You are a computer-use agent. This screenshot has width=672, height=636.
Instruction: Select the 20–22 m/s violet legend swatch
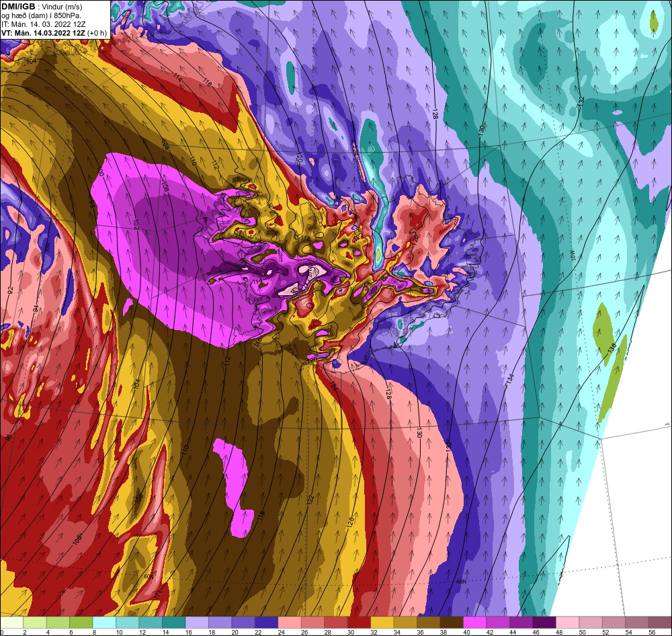243,623
